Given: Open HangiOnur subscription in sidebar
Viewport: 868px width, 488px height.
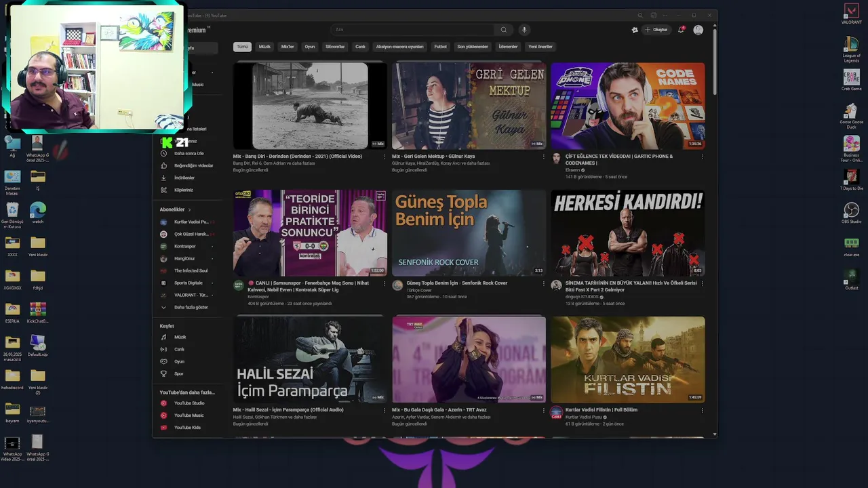Looking at the screenshot, I should (x=188, y=258).
